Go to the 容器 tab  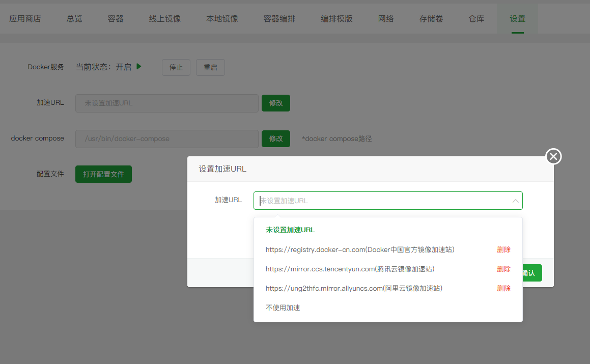click(x=116, y=18)
